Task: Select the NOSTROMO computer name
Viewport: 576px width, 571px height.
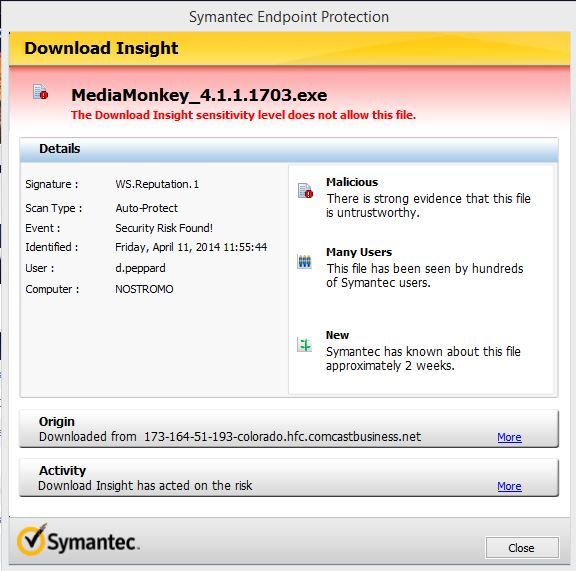Action: coord(144,289)
